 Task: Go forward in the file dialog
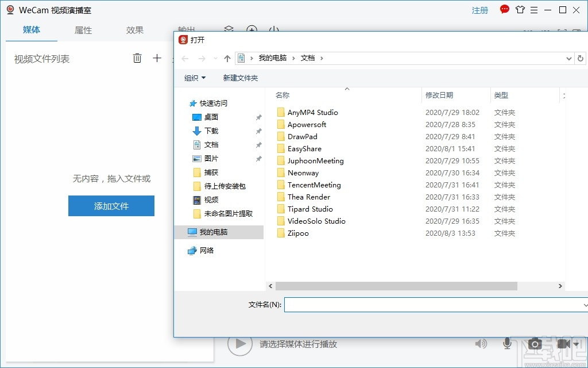click(202, 58)
